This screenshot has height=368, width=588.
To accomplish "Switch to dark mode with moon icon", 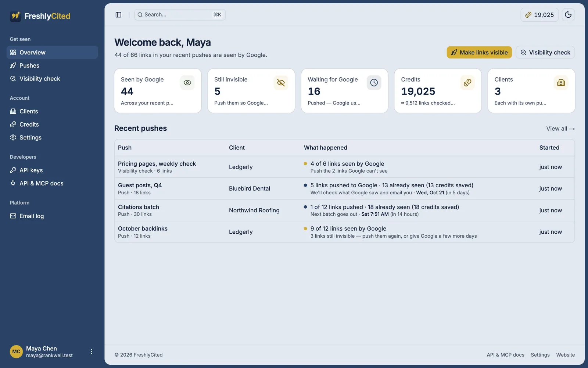I will 568,15.
